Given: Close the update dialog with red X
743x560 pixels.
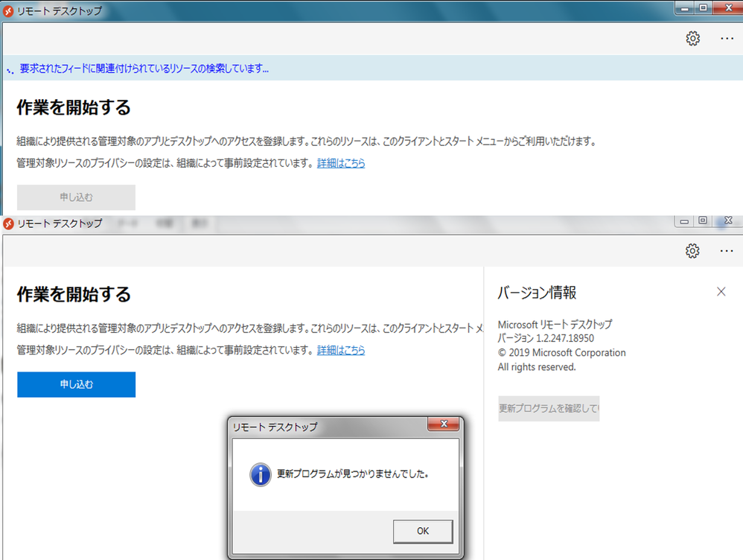Looking at the screenshot, I should (x=444, y=424).
